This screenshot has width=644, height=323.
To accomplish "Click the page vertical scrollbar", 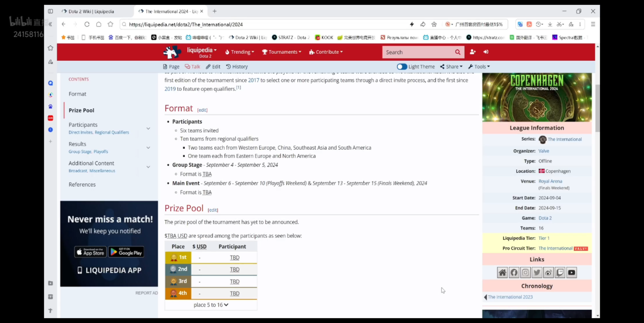I will (x=597, y=107).
